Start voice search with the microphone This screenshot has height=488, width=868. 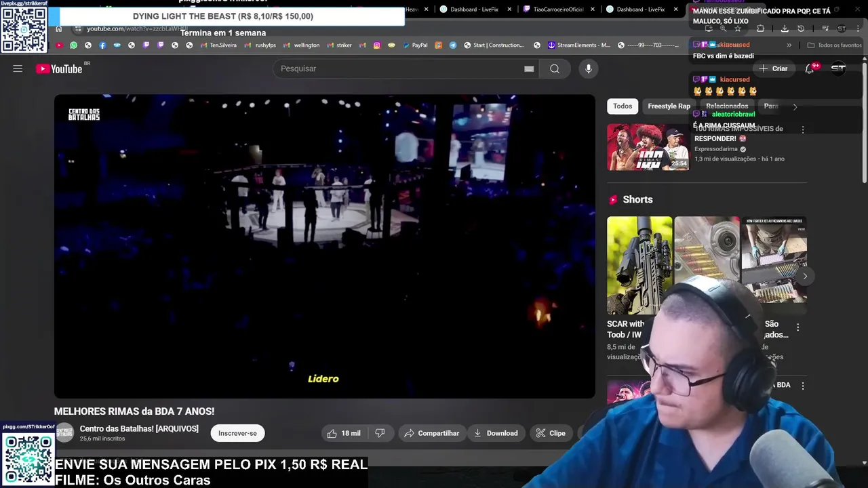pyautogui.click(x=589, y=68)
